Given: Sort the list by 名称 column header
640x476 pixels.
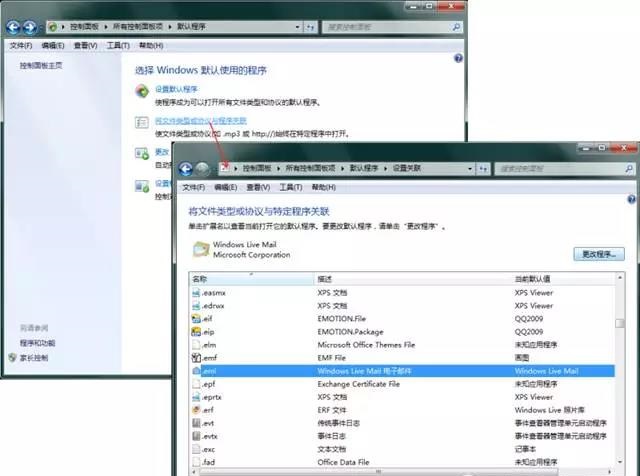Looking at the screenshot, I should tap(251, 279).
